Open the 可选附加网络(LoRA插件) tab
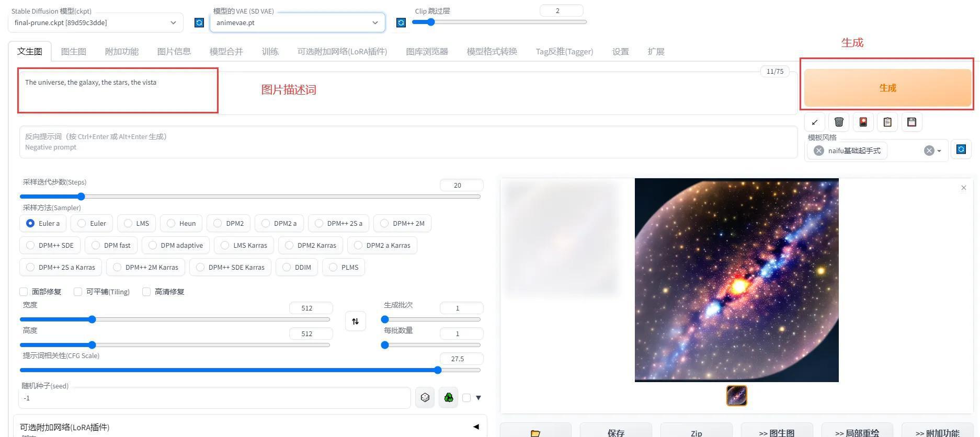This screenshot has height=437, width=980. click(342, 51)
